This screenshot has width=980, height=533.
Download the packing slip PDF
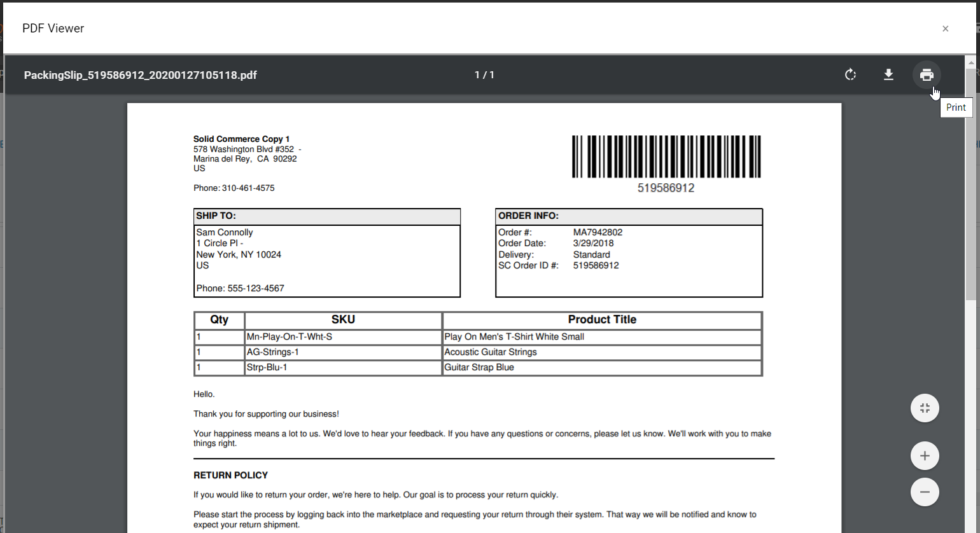pos(888,75)
